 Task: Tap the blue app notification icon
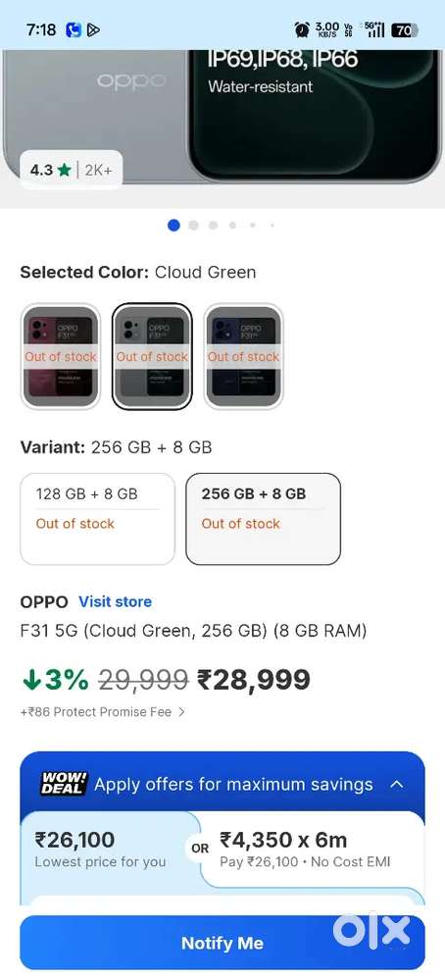point(74,29)
